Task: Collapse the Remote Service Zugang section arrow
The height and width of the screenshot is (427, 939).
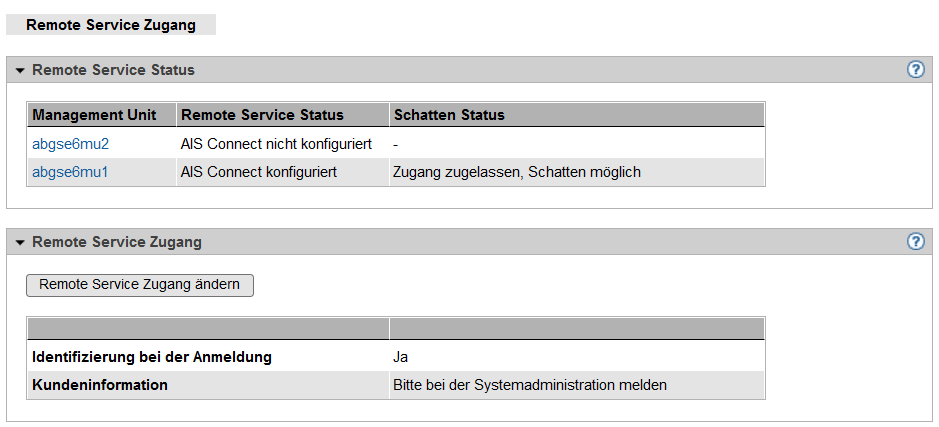Action: pyautogui.click(x=19, y=243)
